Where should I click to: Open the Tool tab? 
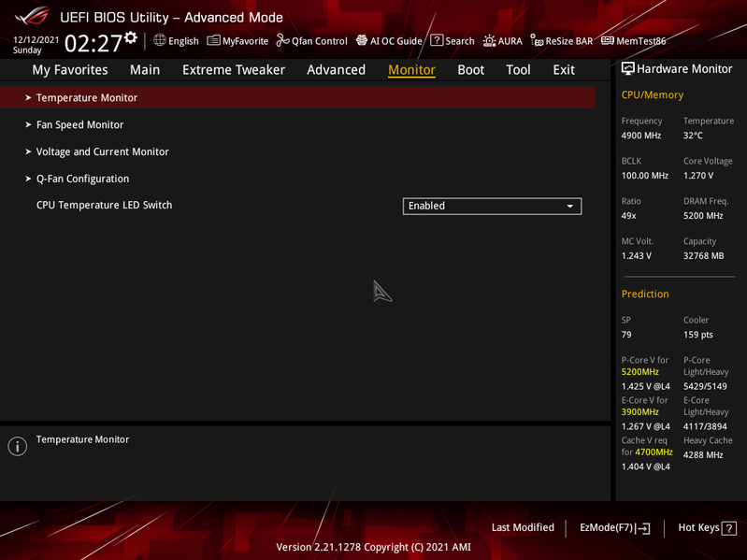tap(518, 70)
